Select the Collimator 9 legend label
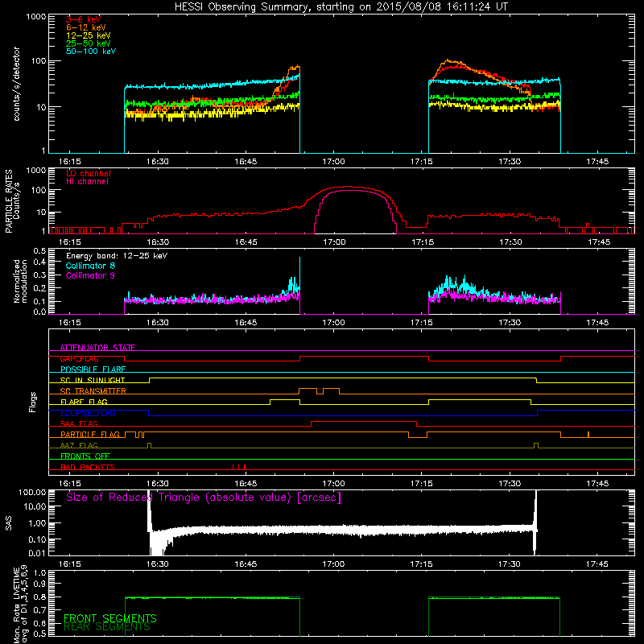This screenshot has height=644, width=644. click(90, 275)
